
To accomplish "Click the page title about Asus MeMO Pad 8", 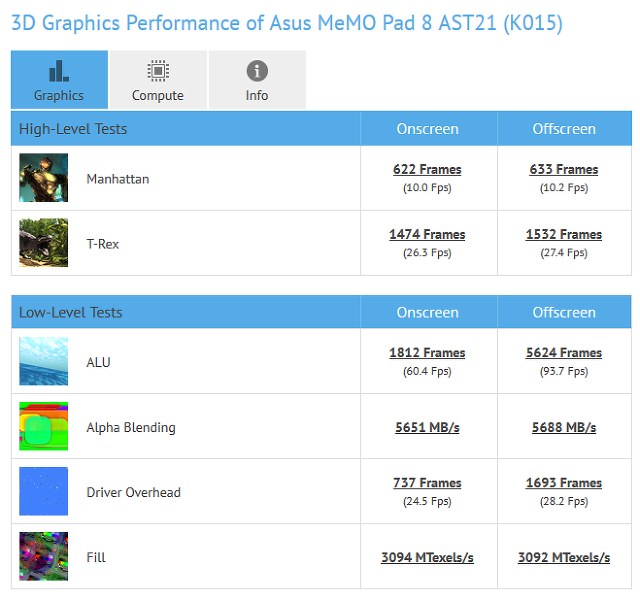I will [x=287, y=23].
